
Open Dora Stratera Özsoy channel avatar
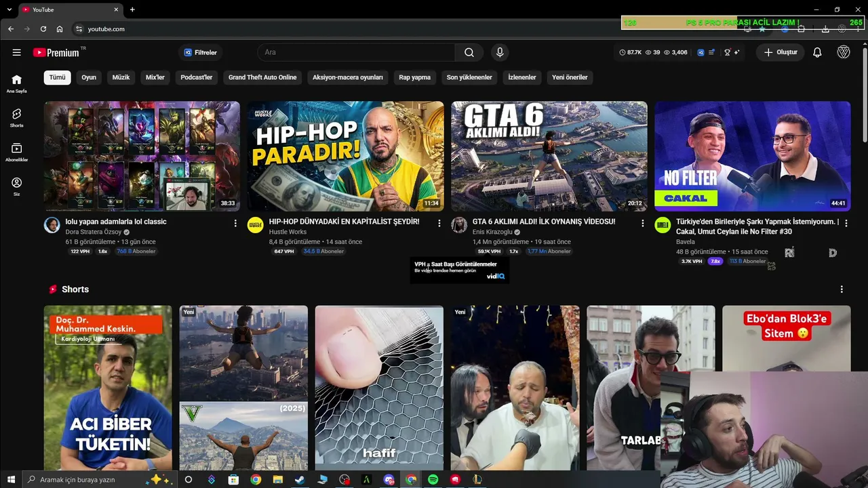pyautogui.click(x=52, y=225)
